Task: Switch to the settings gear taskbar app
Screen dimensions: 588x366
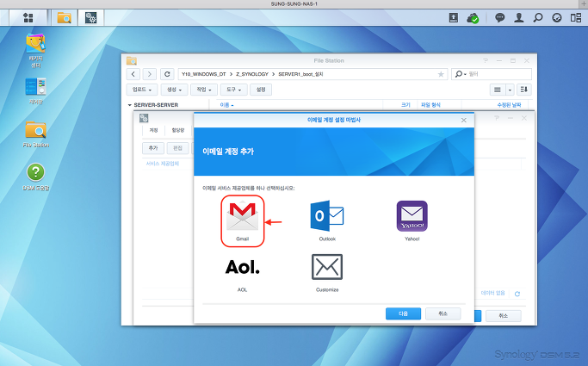Action: pos(90,17)
